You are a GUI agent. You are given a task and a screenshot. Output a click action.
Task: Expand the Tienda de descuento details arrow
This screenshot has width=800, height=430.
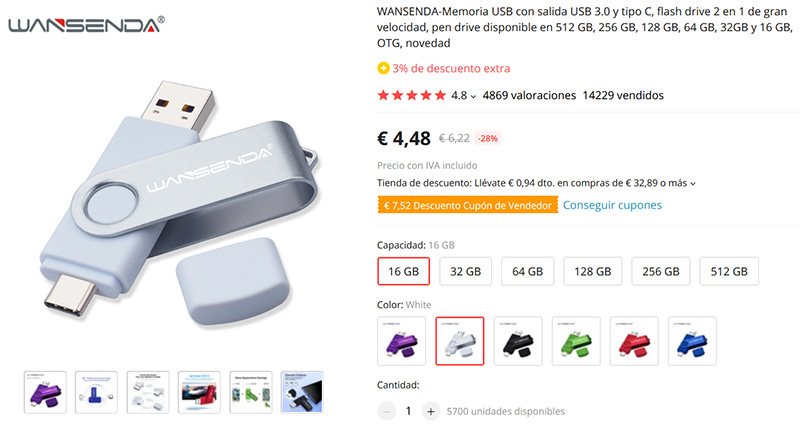pyautogui.click(x=693, y=184)
